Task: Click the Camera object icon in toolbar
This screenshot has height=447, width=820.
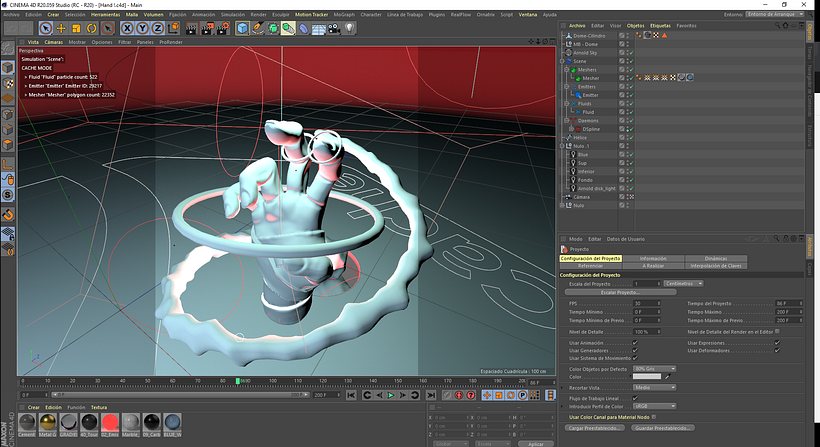Action: coord(335,29)
